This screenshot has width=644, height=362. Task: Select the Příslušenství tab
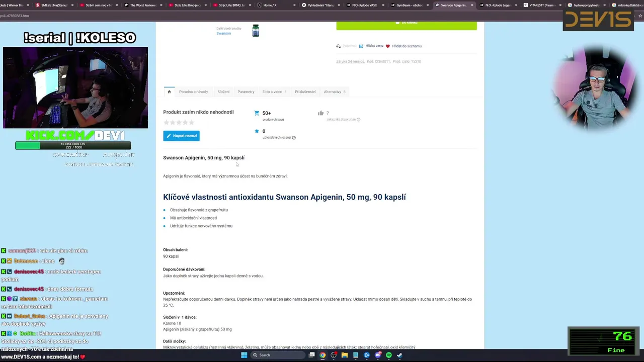pyautogui.click(x=305, y=92)
